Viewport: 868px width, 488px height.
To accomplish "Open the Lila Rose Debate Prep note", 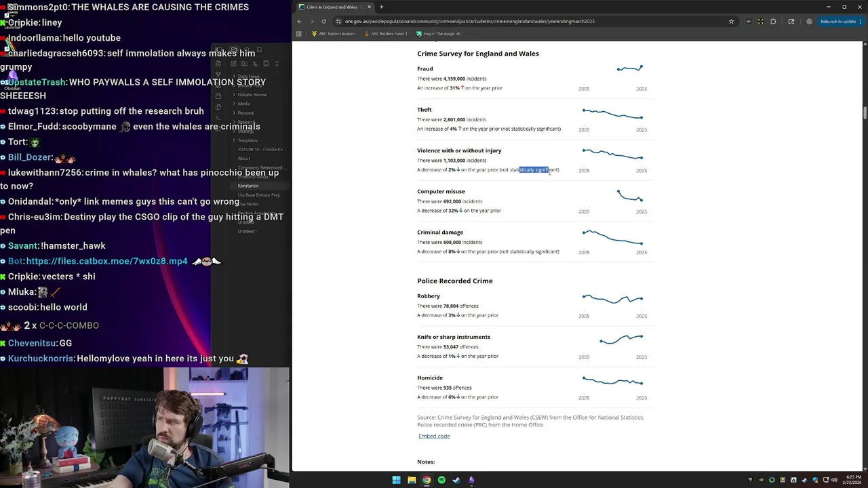I will pos(258,195).
